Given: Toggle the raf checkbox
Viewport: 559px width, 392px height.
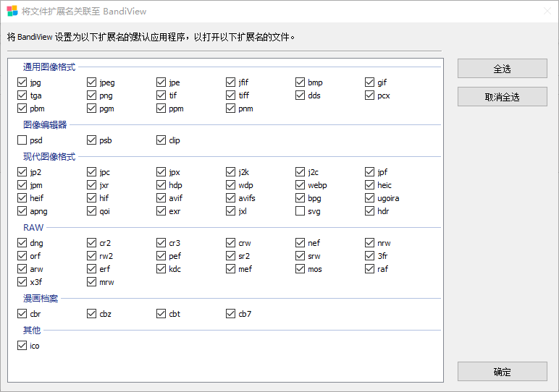Looking at the screenshot, I should coord(370,269).
